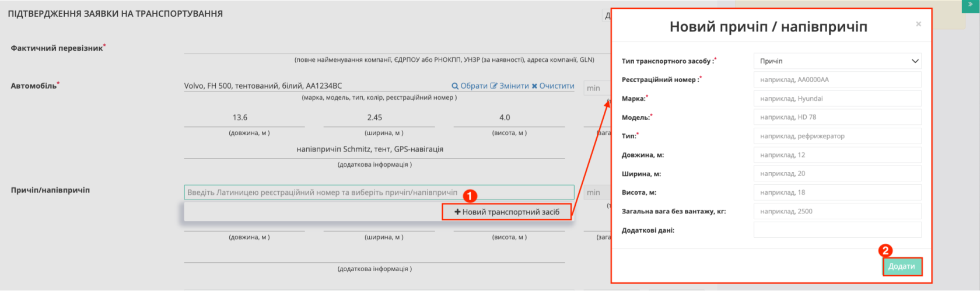Expand the side panel with double-chevron icon
980x291 pixels.
tap(971, 4)
